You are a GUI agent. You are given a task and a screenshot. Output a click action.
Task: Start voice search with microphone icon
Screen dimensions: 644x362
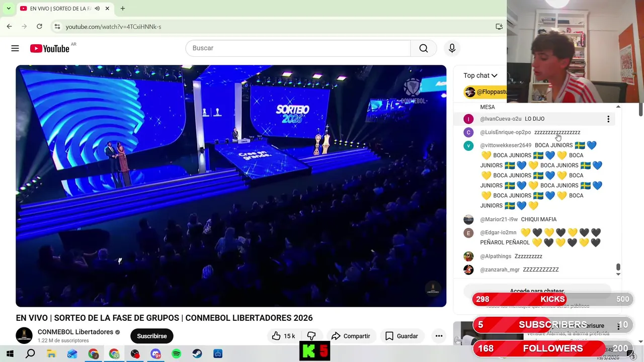pyautogui.click(x=452, y=48)
